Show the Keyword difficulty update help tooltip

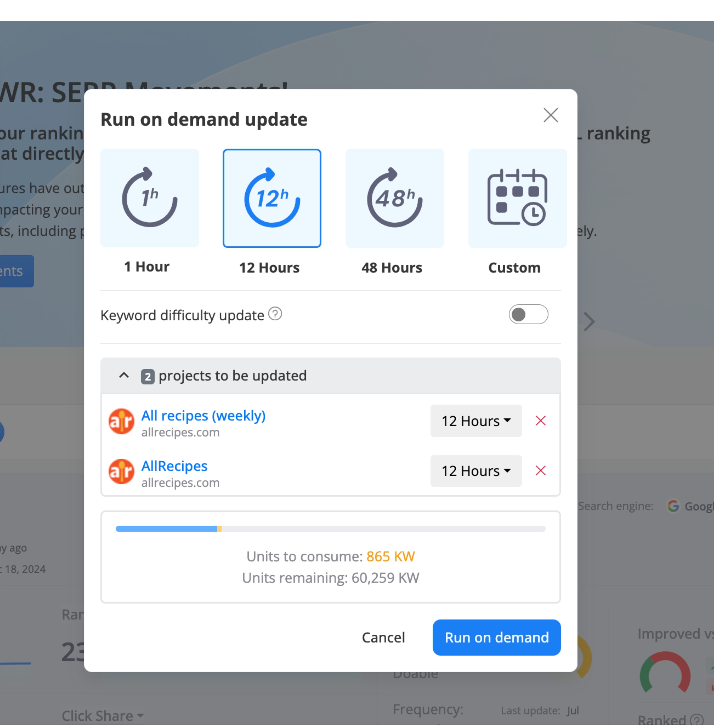(275, 314)
